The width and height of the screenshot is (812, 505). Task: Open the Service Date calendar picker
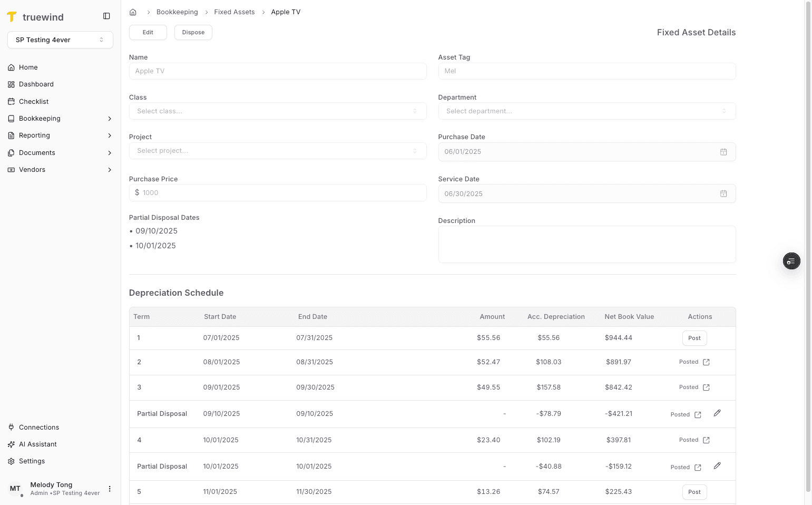723,193
